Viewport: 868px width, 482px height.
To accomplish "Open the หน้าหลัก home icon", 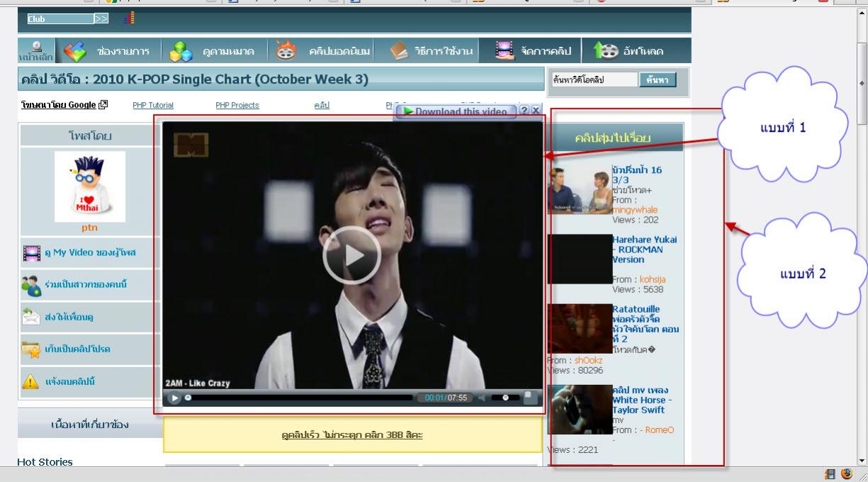I will (35, 50).
